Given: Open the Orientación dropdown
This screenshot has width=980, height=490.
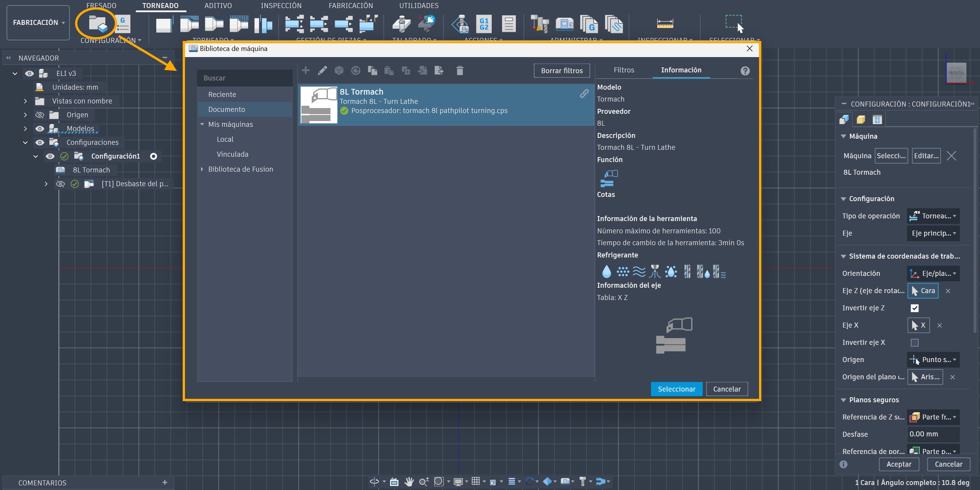Looking at the screenshot, I should (x=933, y=274).
